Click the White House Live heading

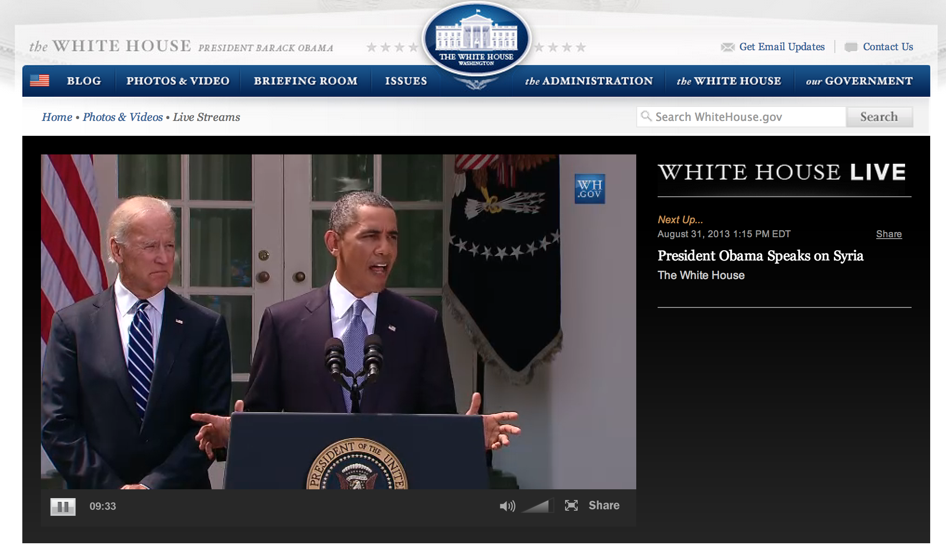[782, 172]
